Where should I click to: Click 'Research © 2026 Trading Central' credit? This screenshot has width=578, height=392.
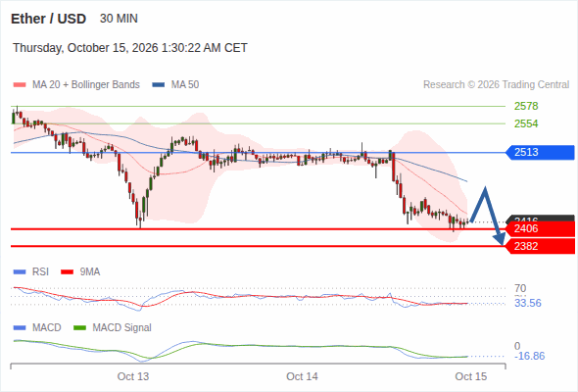[x=496, y=85]
